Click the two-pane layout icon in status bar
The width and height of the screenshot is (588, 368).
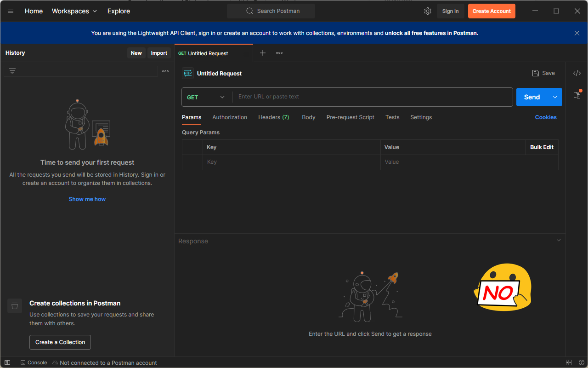point(569,362)
